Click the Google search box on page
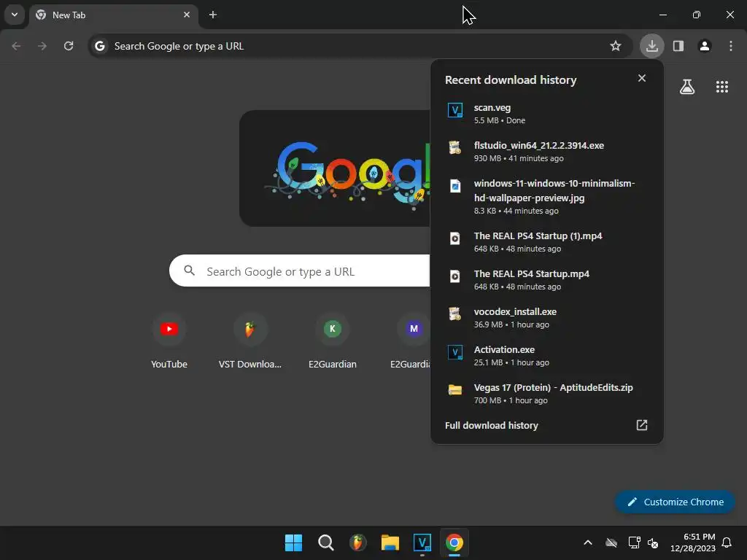Screen dimensions: 747x560 pos(300,271)
